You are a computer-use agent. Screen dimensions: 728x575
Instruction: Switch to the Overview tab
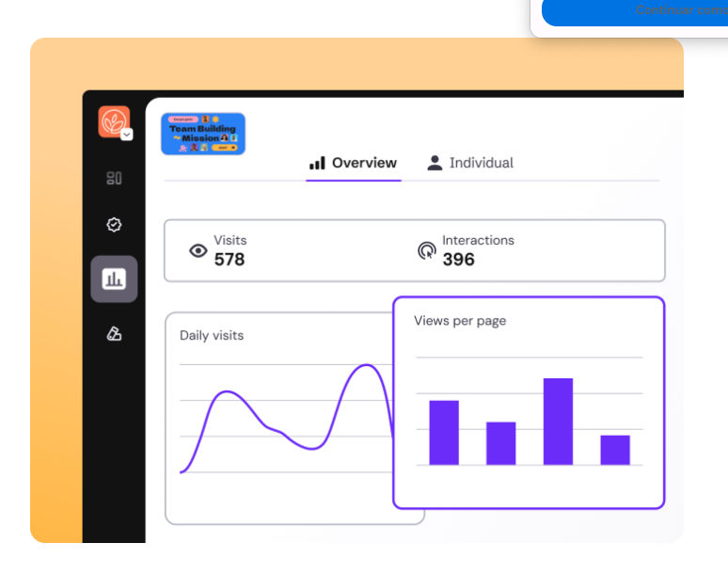tap(354, 163)
